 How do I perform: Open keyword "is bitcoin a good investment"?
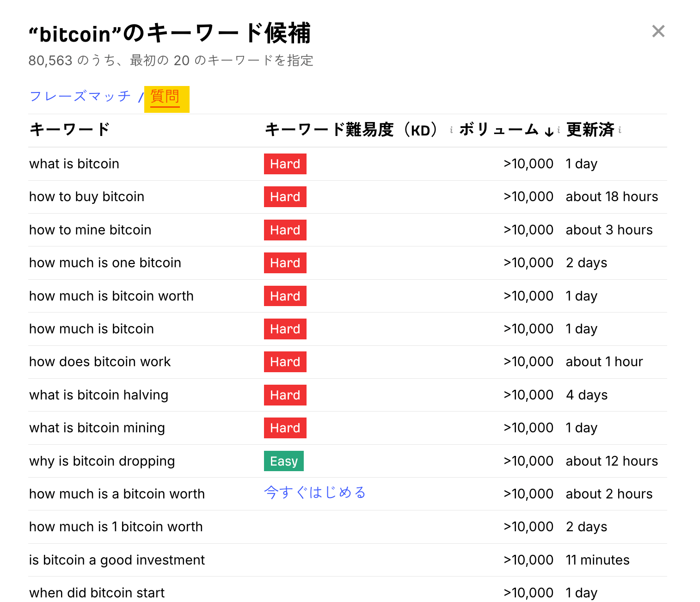pos(117,560)
